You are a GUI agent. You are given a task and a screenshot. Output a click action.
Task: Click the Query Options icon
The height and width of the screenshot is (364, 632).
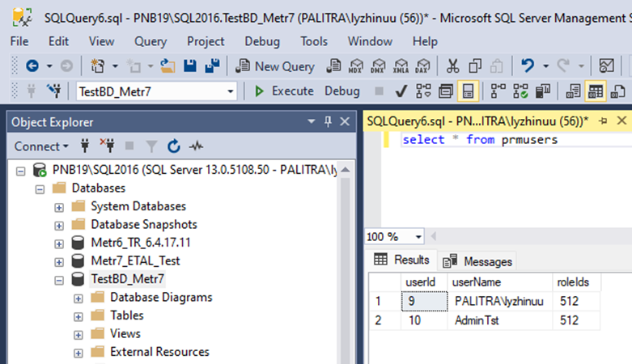point(445,91)
